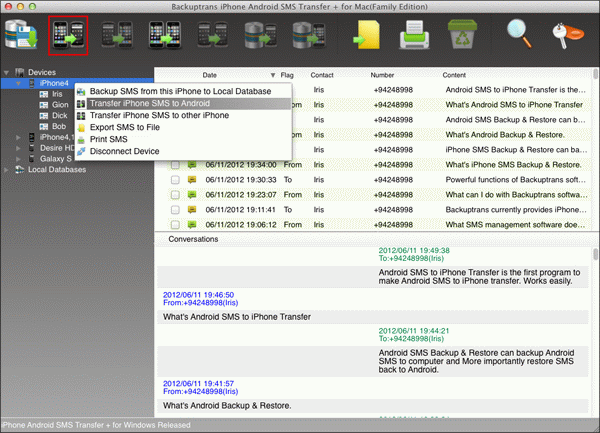Click the status bar news about Windows release
The width and height of the screenshot is (600, 433).
pyautogui.click(x=96, y=425)
